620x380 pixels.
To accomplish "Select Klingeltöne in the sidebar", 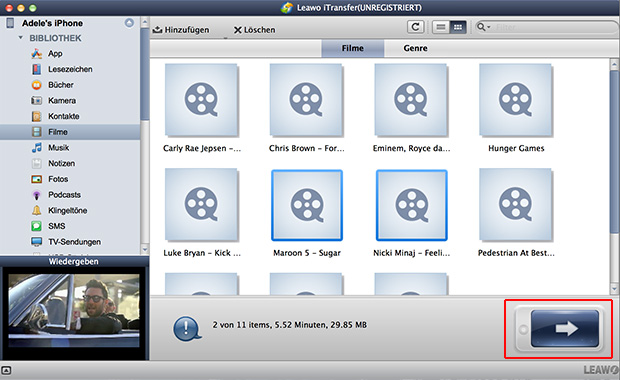I will [67, 210].
